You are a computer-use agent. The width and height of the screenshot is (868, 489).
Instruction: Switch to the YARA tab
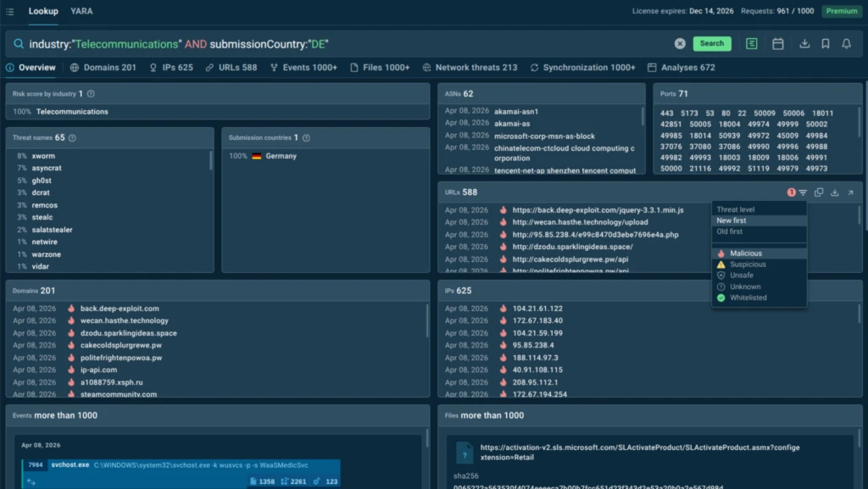coord(81,12)
